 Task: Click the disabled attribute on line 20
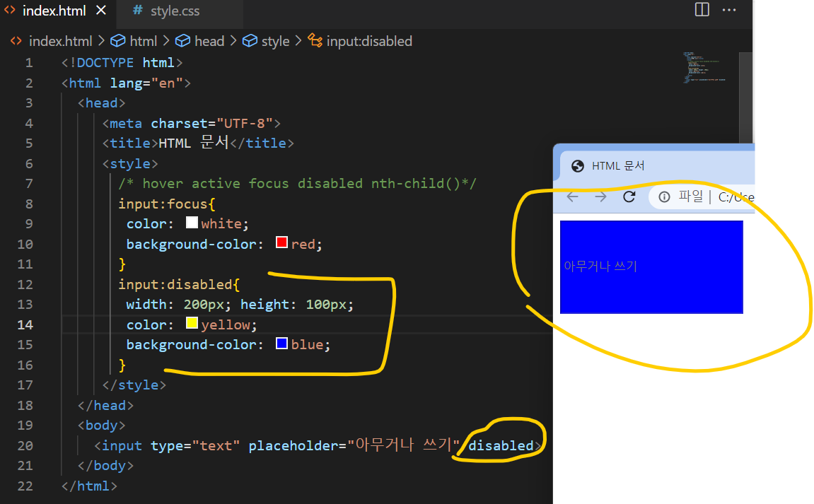[501, 446]
